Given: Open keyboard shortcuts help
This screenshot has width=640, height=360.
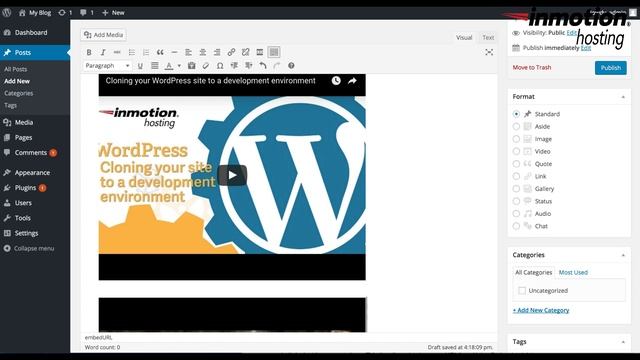Looking at the screenshot, I should pyautogui.click(x=291, y=66).
